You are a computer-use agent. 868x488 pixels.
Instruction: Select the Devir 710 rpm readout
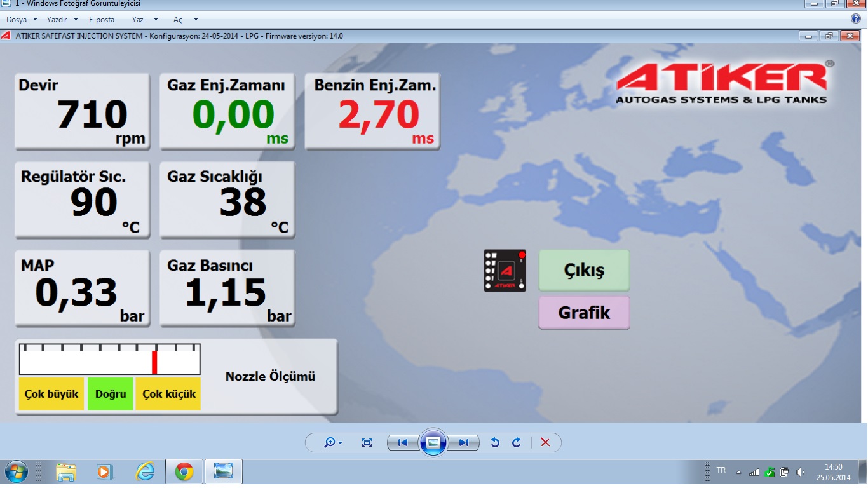click(82, 111)
